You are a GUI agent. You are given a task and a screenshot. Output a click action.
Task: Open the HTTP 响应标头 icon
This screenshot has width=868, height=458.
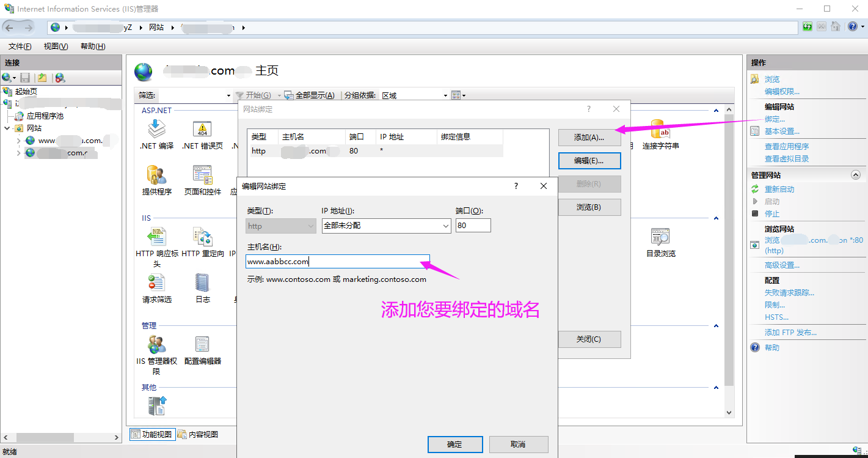156,237
